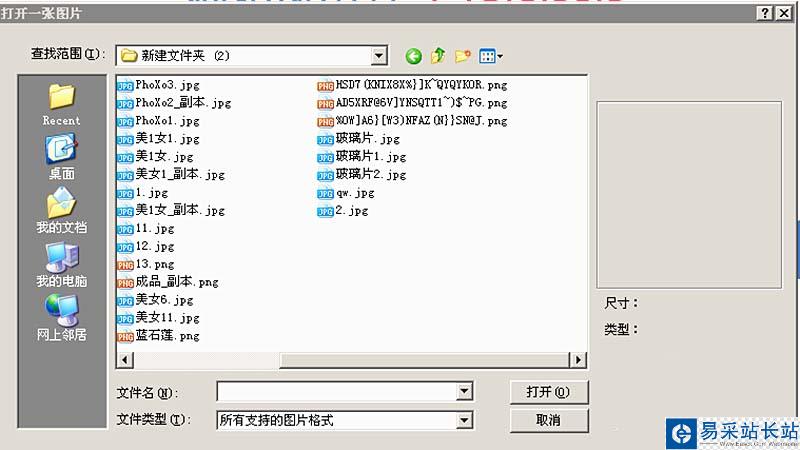The width and height of the screenshot is (800, 450).
Task: Click the PNG icon beside 13.png
Action: [125, 265]
